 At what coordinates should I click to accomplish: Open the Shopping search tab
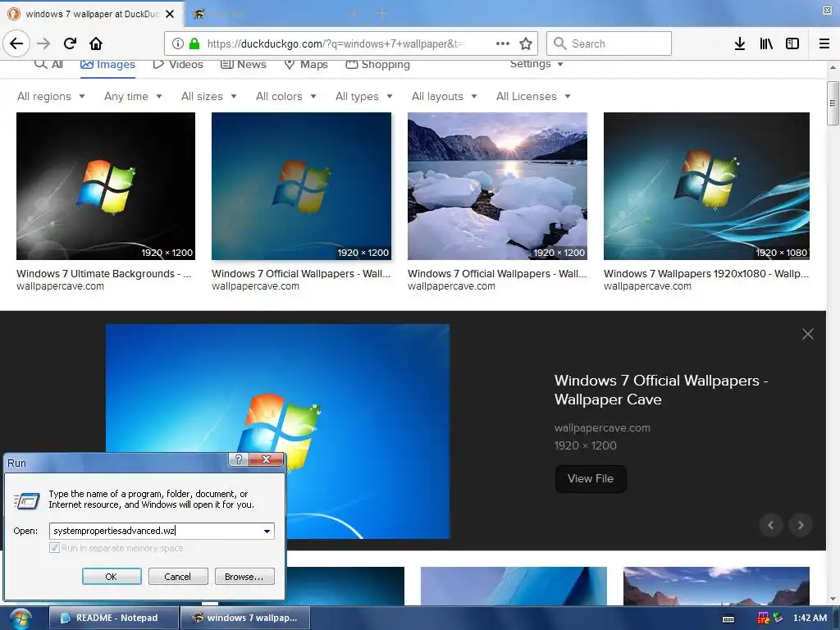377,64
